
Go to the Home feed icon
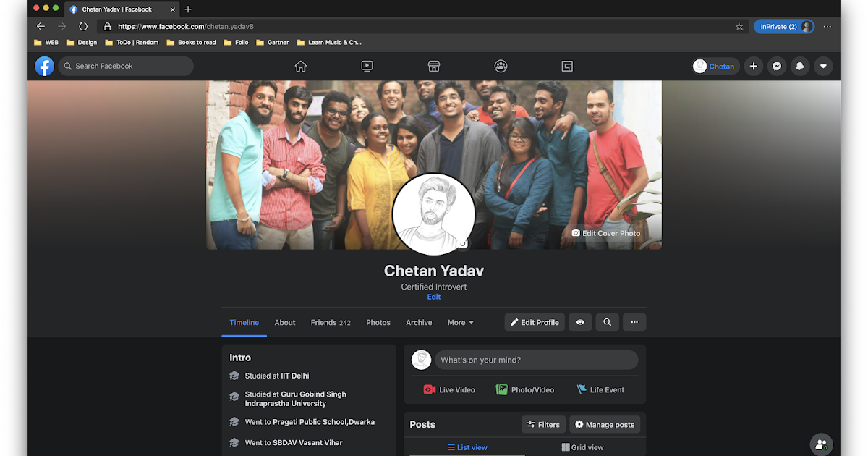coord(301,66)
